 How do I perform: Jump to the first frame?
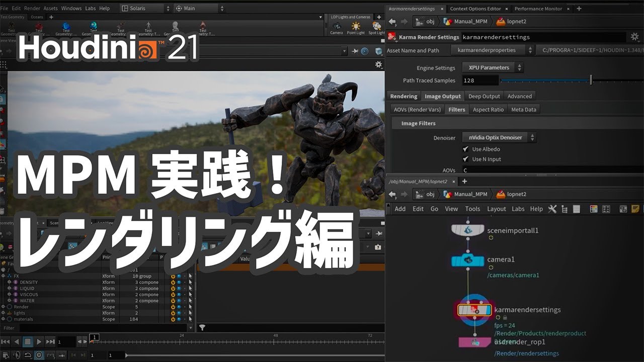[x=5, y=341]
